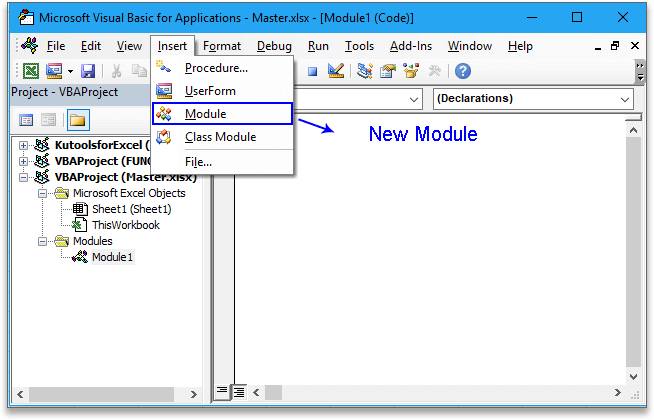Select ThisWorkbook in project tree
Screen dimensions: 654x420
click(x=126, y=225)
